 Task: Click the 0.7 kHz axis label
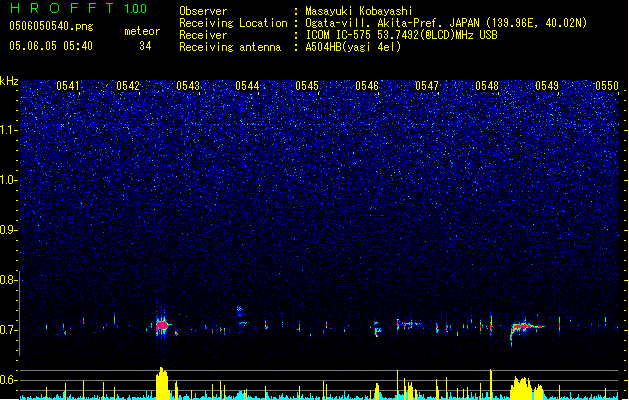pyautogui.click(x=9, y=330)
